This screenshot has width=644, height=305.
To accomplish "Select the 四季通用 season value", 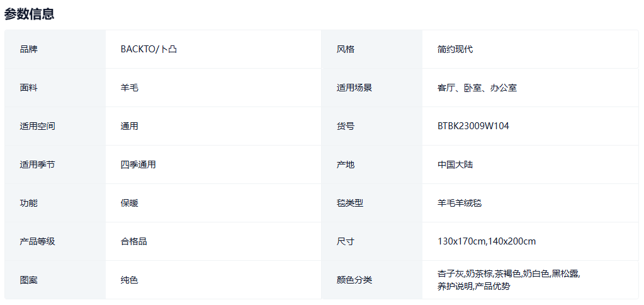I will click(x=138, y=164).
